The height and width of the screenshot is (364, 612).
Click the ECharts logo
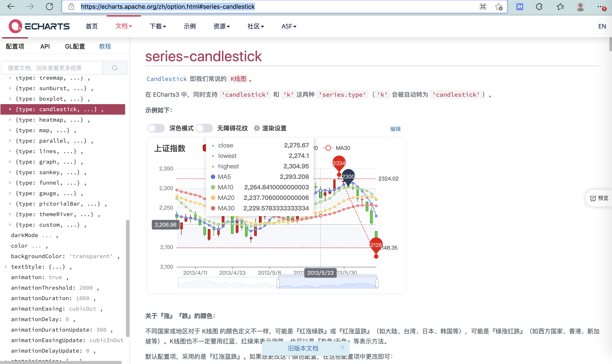pos(39,26)
